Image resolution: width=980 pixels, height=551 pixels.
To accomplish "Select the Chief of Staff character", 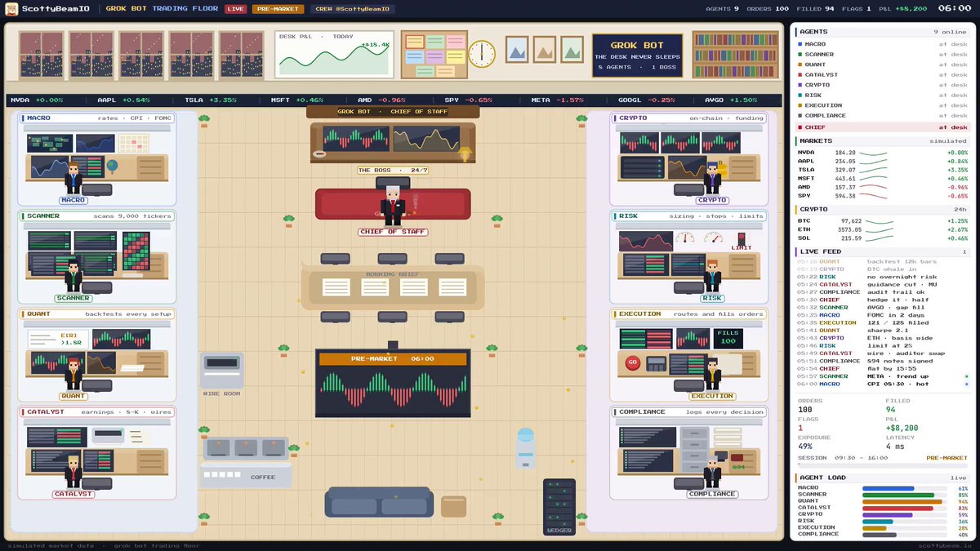I will click(393, 206).
